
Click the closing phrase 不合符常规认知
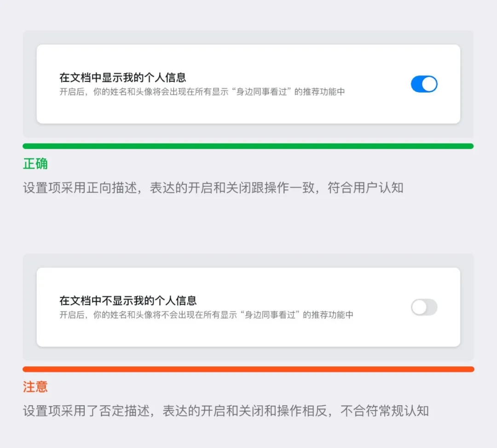pos(384,411)
